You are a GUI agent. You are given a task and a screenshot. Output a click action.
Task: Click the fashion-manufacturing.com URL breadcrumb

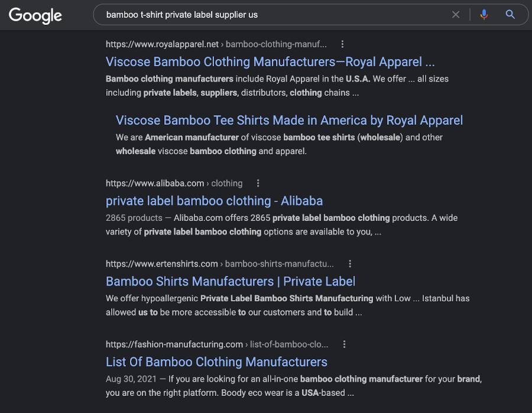point(217,344)
